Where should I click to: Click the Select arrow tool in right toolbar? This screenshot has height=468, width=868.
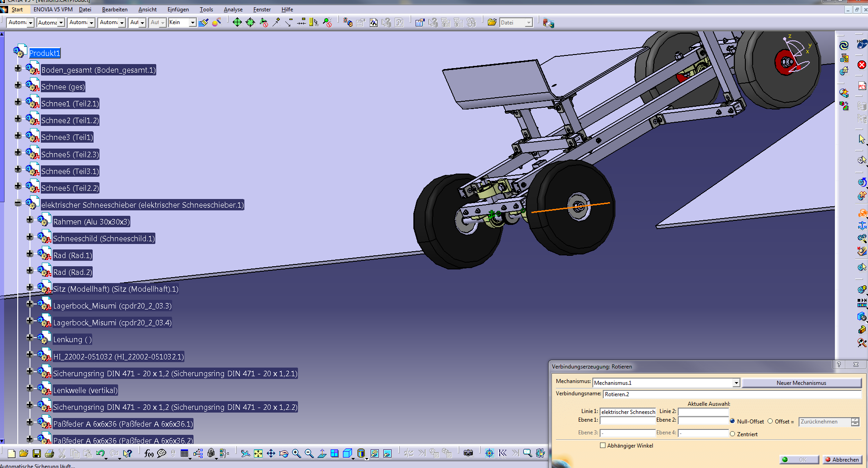coord(862,139)
